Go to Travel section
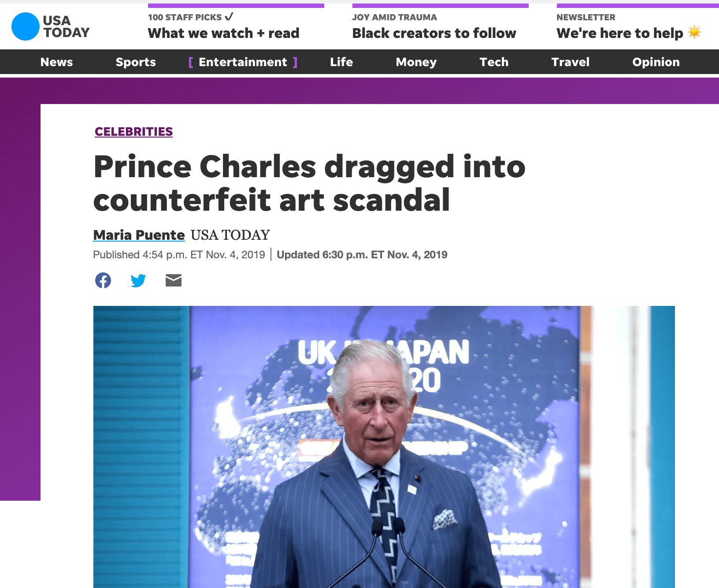 571,62
